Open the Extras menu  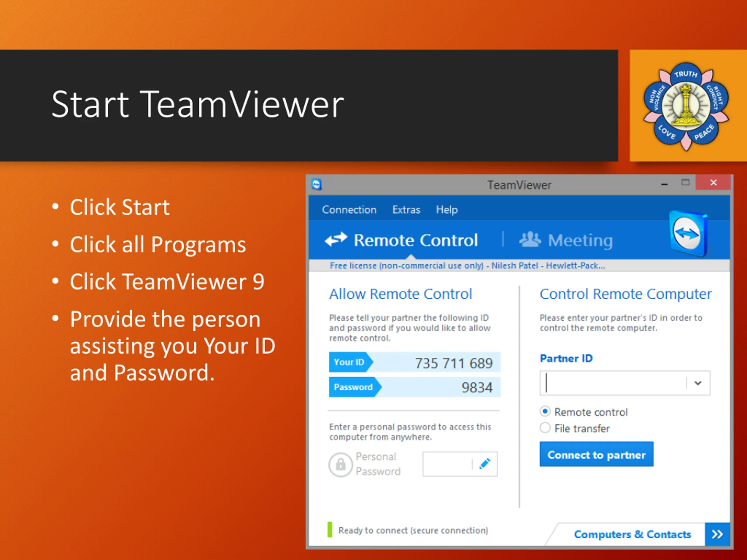tap(406, 210)
